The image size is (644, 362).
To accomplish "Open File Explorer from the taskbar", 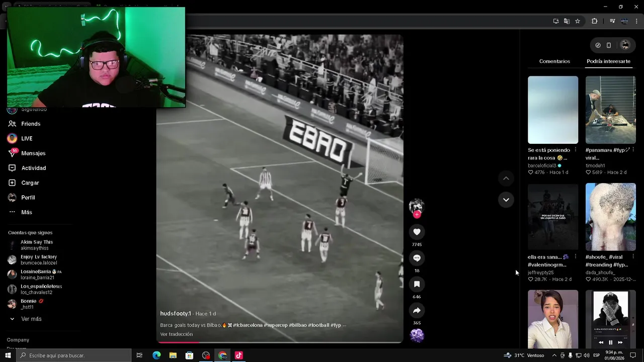I will point(173,355).
